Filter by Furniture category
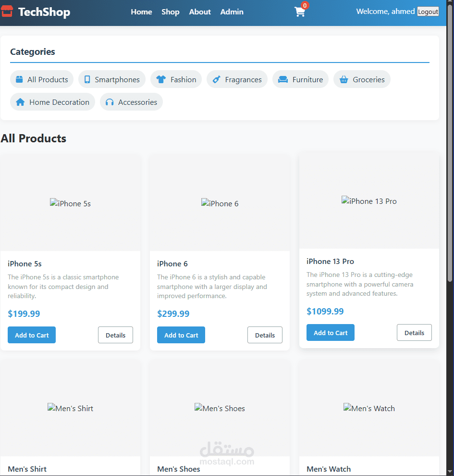Screen dimensions: 454x476 pyautogui.click(x=301, y=79)
